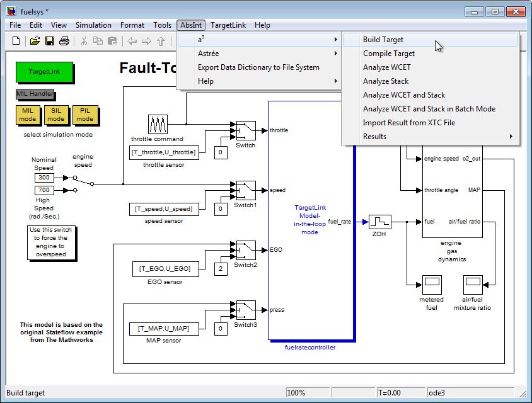Open the View menu

[59, 25]
